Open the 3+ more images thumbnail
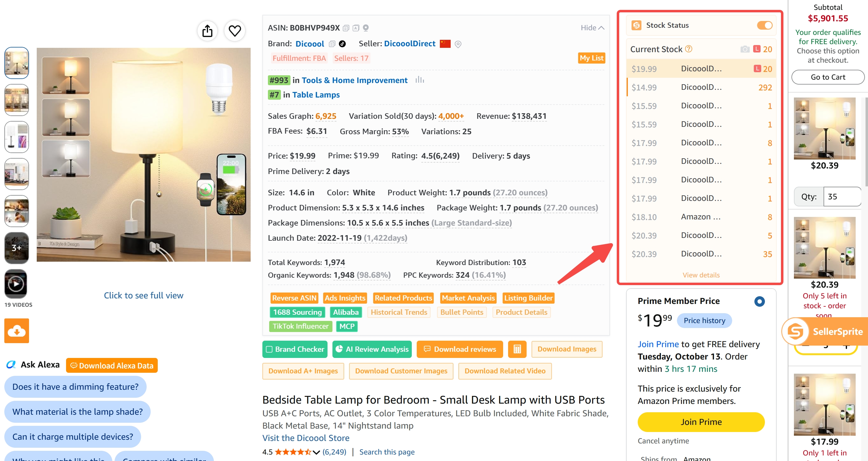 pos(16,248)
